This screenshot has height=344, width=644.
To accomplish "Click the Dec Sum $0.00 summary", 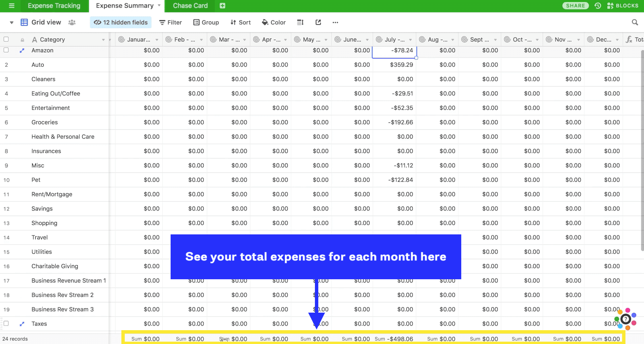I will pyautogui.click(x=606, y=339).
